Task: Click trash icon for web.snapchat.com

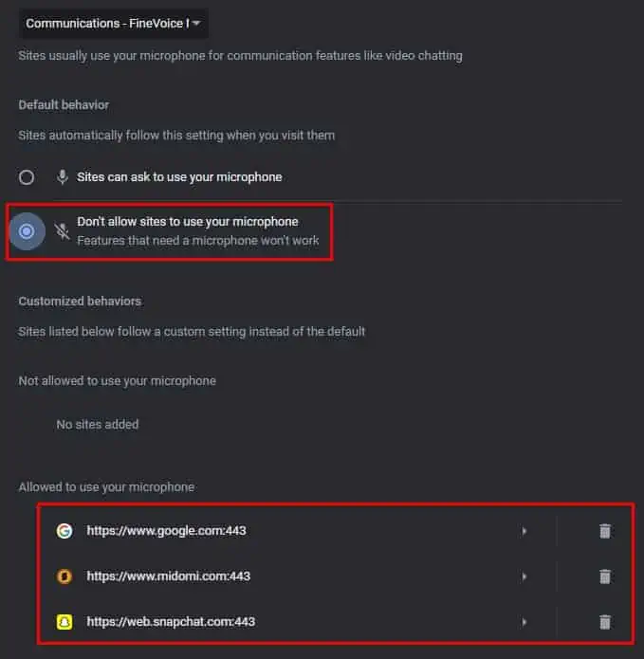Action: tap(605, 622)
